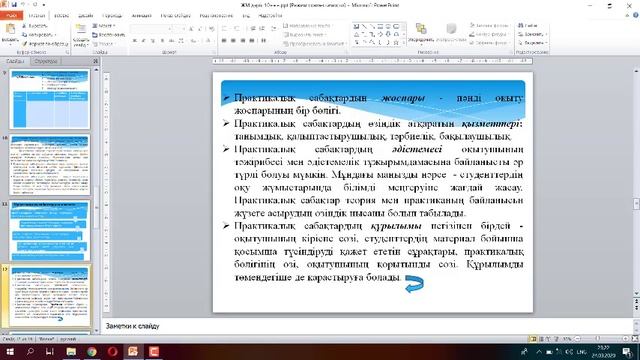
Task: Switch to Normal view in the status bar
Action: [x=533, y=339]
